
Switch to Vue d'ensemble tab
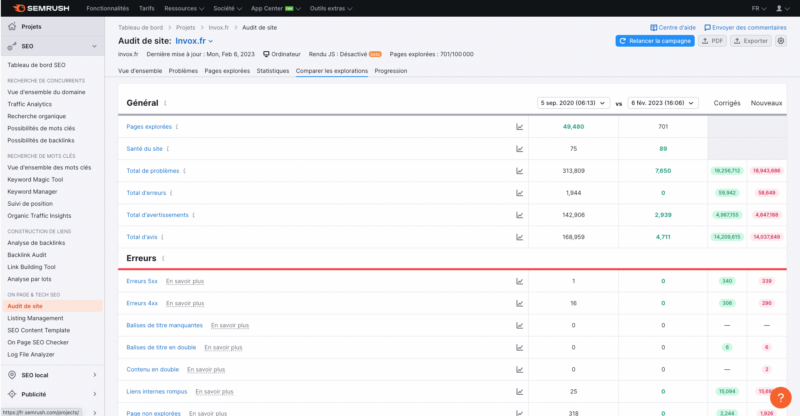click(x=140, y=71)
